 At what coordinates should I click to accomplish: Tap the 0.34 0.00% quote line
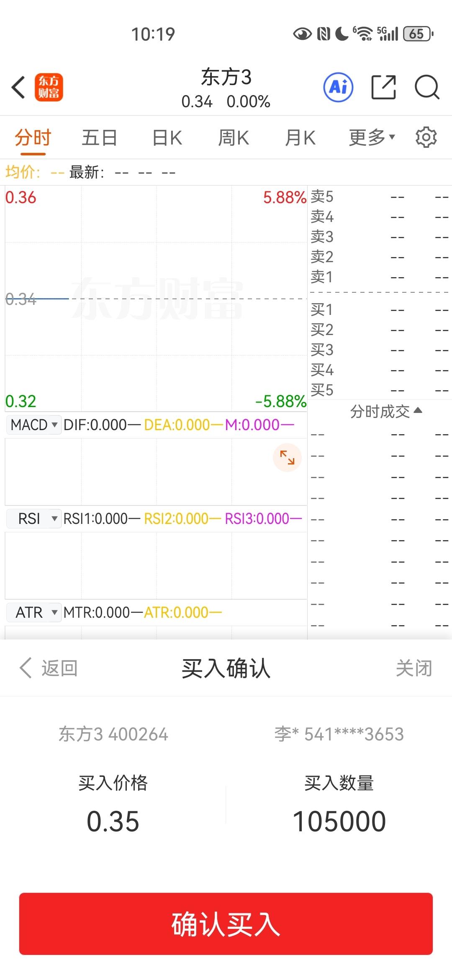tap(226, 101)
